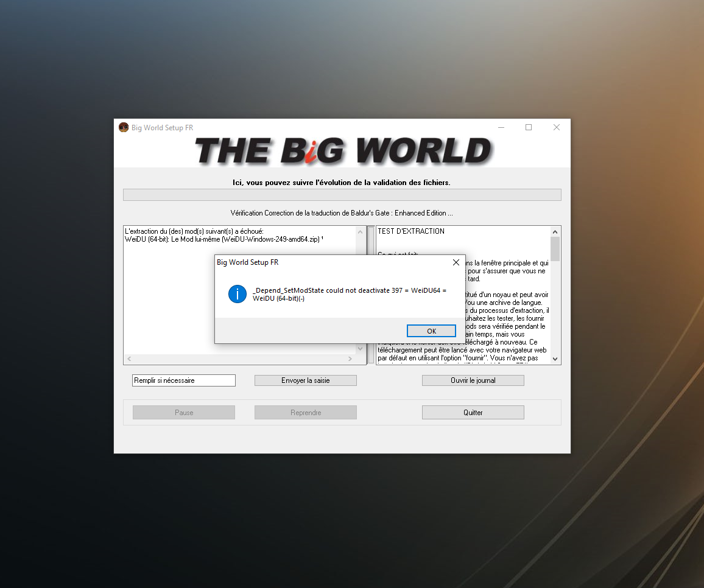Viewport: 704px width, 588px height.
Task: Click left arrow of left pane horizontal scrollbar
Action: click(129, 359)
